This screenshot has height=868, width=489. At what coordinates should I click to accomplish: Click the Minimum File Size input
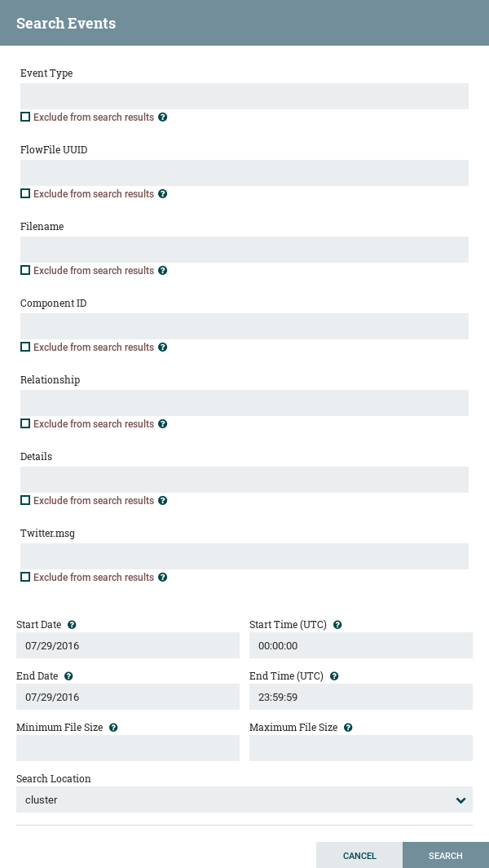click(128, 748)
